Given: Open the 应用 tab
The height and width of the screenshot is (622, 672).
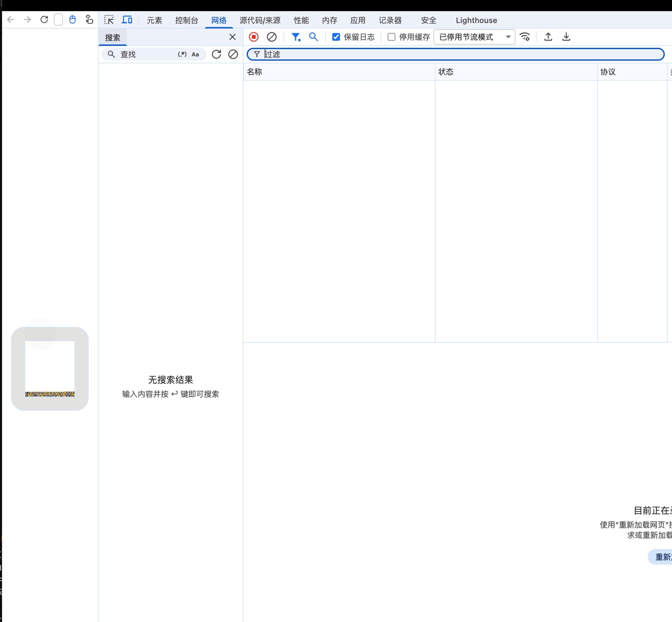Looking at the screenshot, I should point(358,20).
